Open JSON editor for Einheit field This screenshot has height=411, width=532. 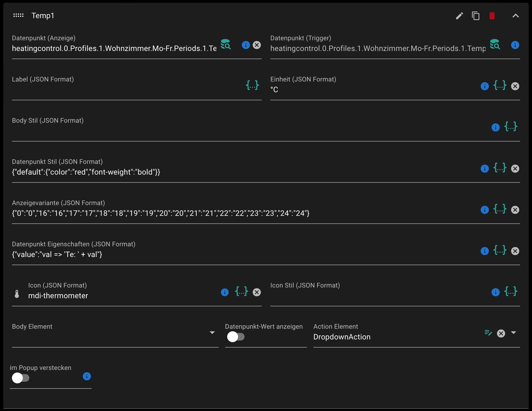click(500, 85)
